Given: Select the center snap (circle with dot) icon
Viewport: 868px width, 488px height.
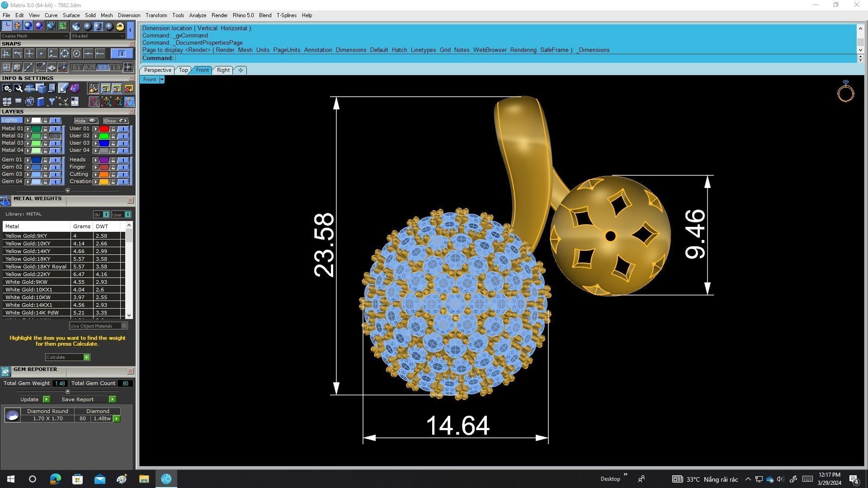Looking at the screenshot, I should click(x=76, y=54).
